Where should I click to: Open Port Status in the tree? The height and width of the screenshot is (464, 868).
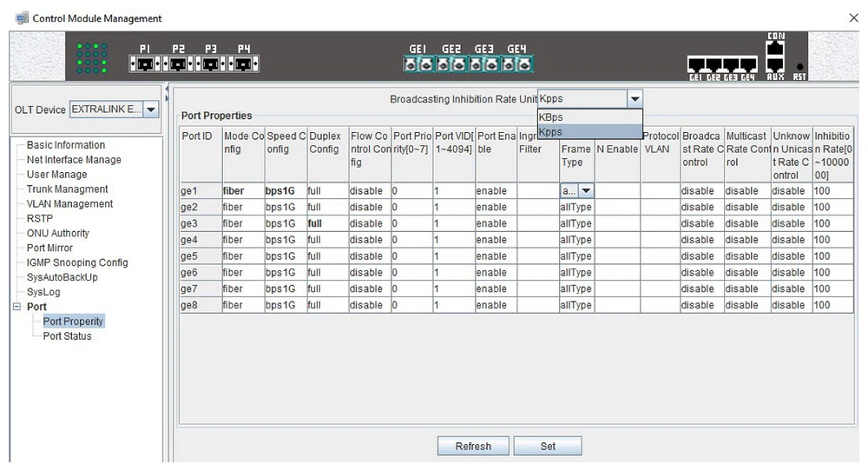click(67, 336)
